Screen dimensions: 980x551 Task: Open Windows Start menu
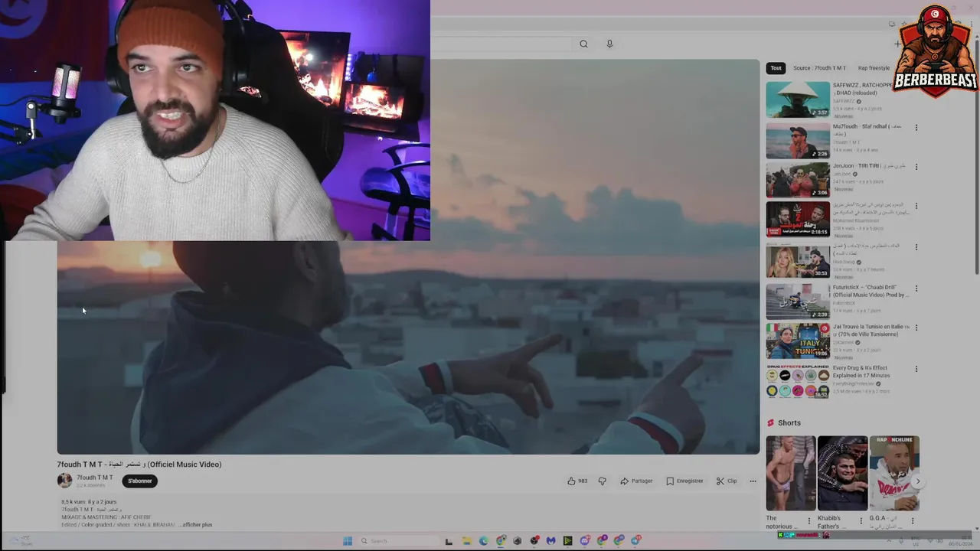coord(347,541)
